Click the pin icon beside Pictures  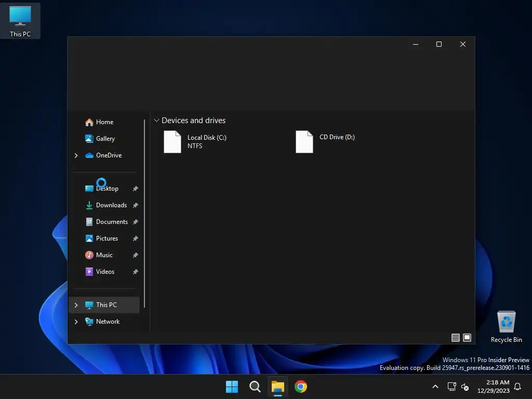pyautogui.click(x=136, y=238)
